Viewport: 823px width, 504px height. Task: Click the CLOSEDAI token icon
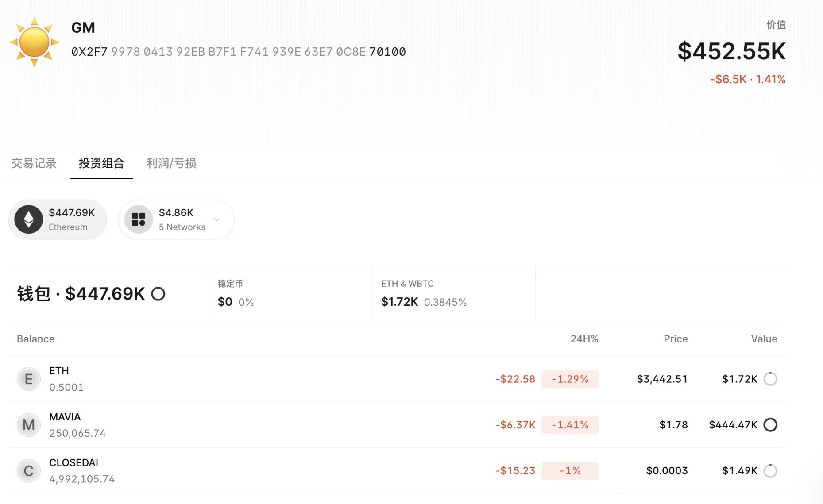(x=29, y=471)
